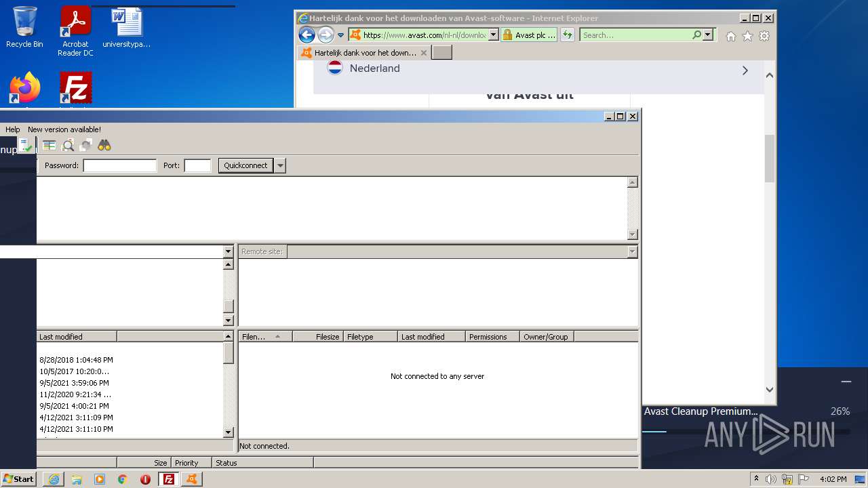The width and height of the screenshot is (868, 488).
Task: Launch FileZilla from the desktop shortcut
Action: click(x=75, y=88)
